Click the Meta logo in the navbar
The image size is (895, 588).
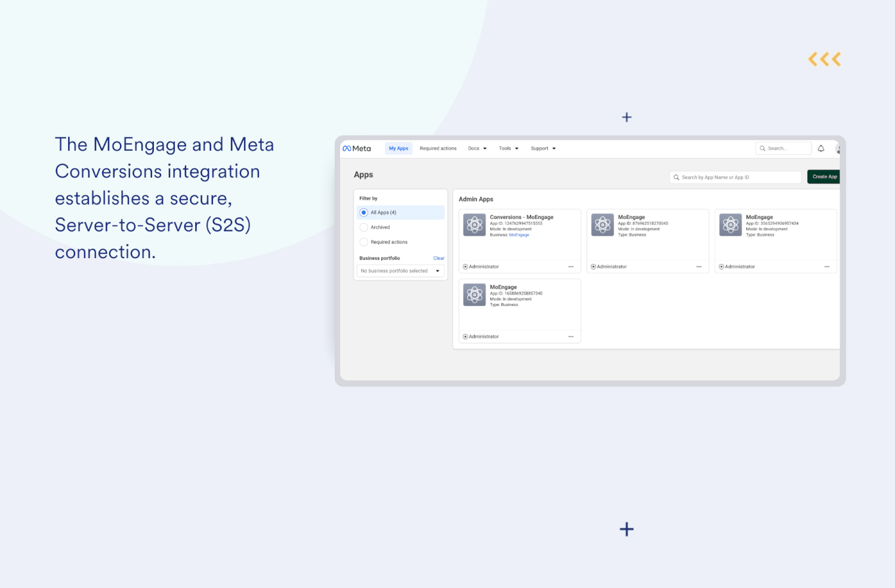coord(357,148)
